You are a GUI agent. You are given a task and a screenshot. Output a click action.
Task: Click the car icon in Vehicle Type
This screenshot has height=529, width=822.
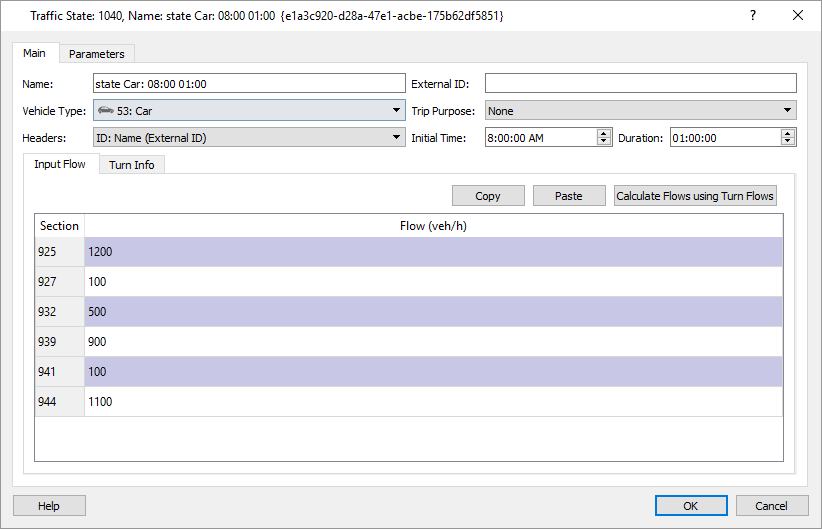pyautogui.click(x=105, y=111)
